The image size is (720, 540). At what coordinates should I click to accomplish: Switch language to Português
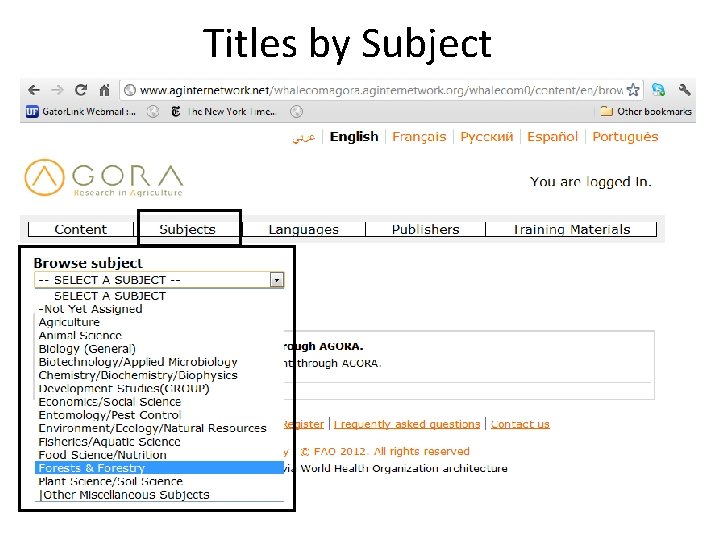click(x=625, y=137)
